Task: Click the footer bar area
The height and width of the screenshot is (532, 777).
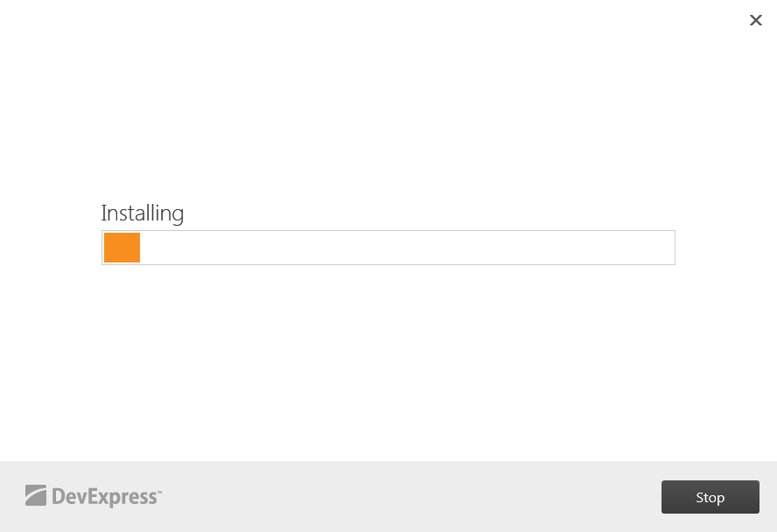Action: (388, 496)
